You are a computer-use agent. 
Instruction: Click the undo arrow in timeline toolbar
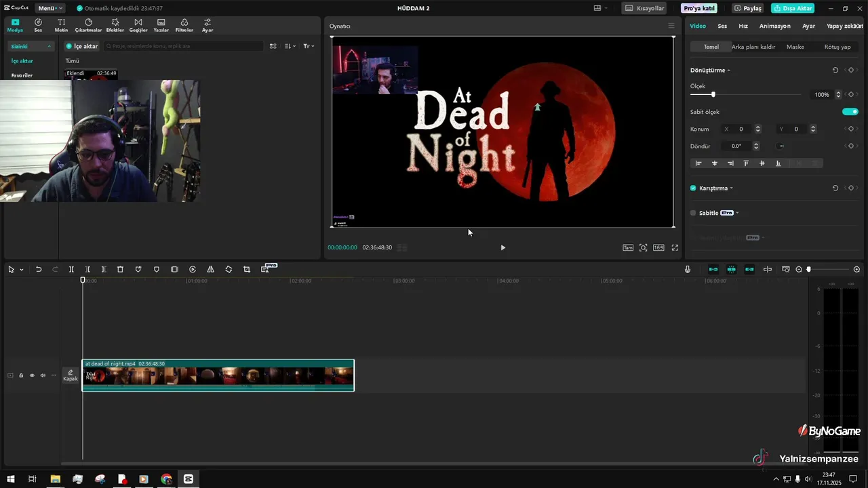point(39,269)
